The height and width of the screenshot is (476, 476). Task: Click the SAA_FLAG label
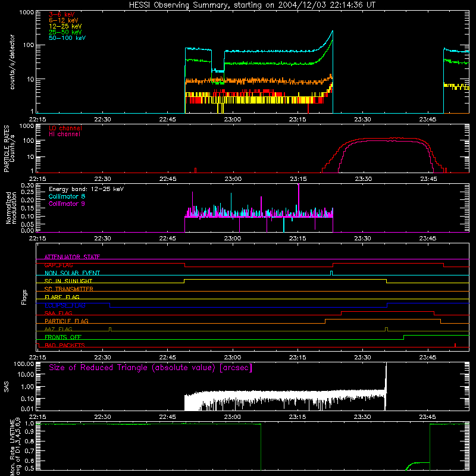click(58, 313)
